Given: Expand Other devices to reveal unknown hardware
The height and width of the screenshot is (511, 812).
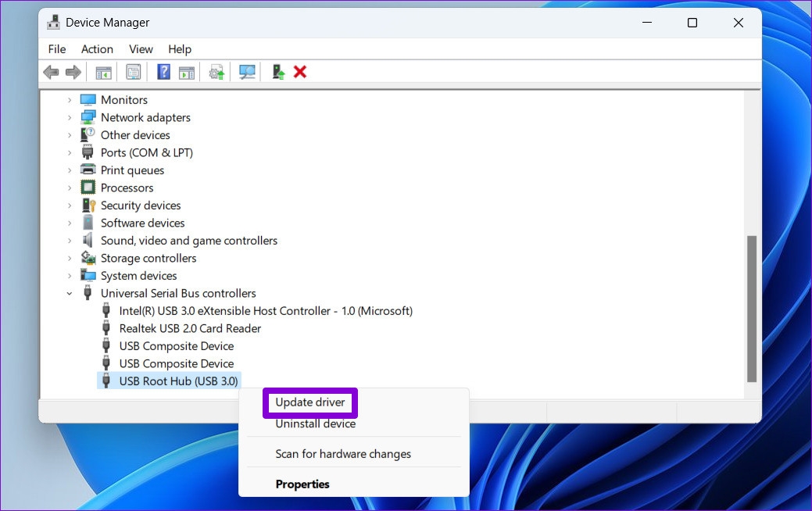Looking at the screenshot, I should [x=71, y=134].
